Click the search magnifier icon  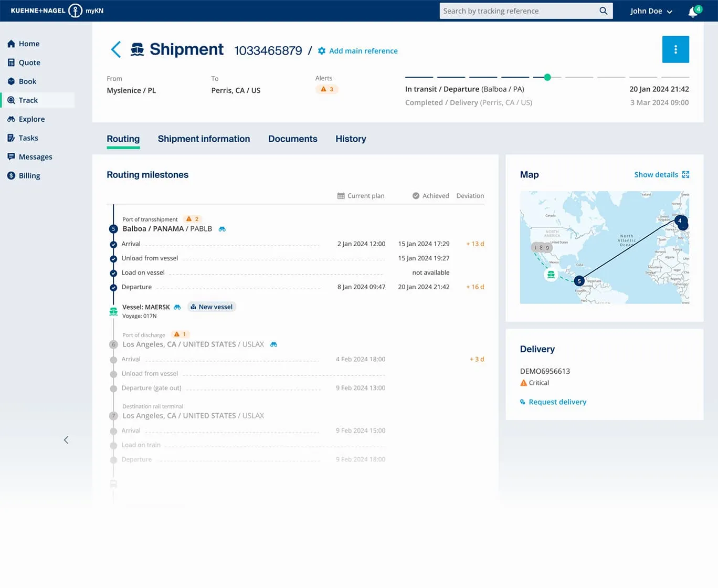click(603, 10)
